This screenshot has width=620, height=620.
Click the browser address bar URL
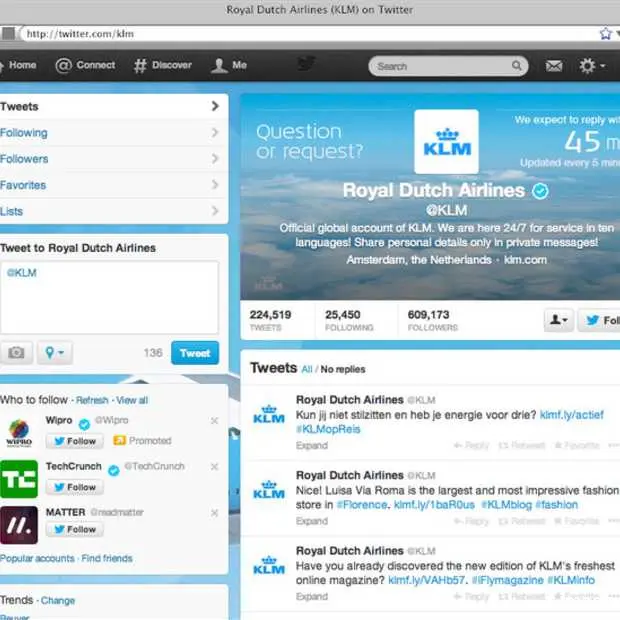coord(80,34)
